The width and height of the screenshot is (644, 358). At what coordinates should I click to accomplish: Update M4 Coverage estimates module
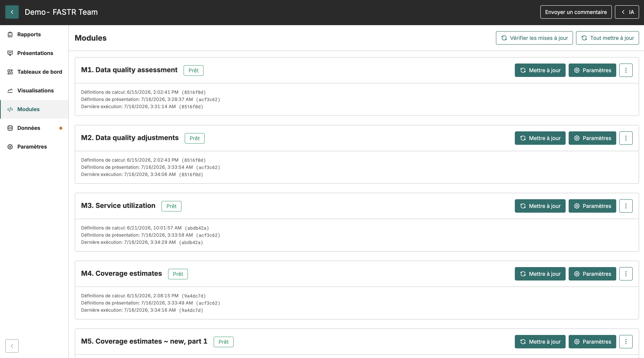[540, 274]
